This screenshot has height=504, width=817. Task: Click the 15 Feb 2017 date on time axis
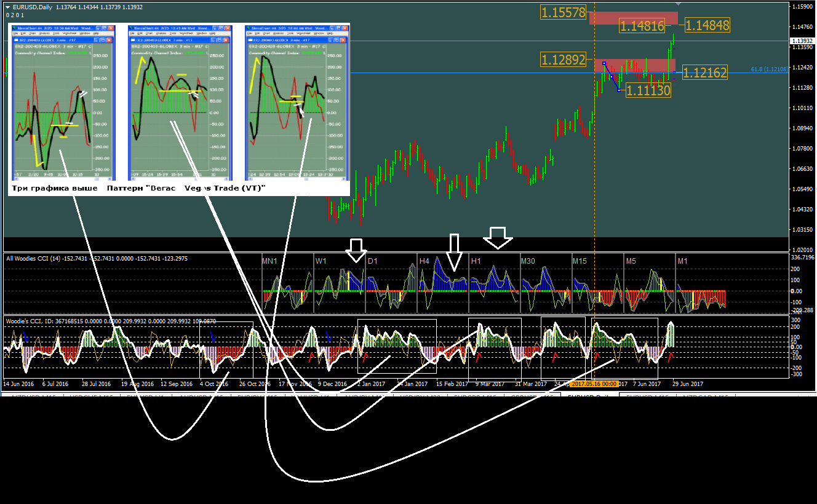(452, 384)
